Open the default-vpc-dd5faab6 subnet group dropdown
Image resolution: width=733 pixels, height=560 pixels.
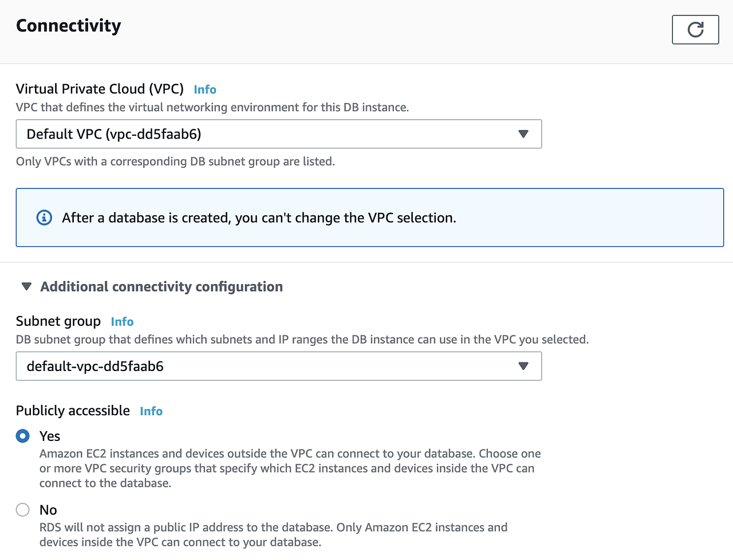click(278, 366)
